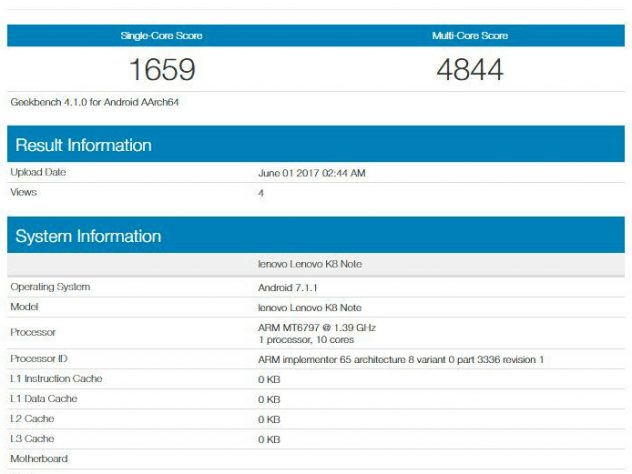
Task: Click the System Information section header
Action: [88, 237]
